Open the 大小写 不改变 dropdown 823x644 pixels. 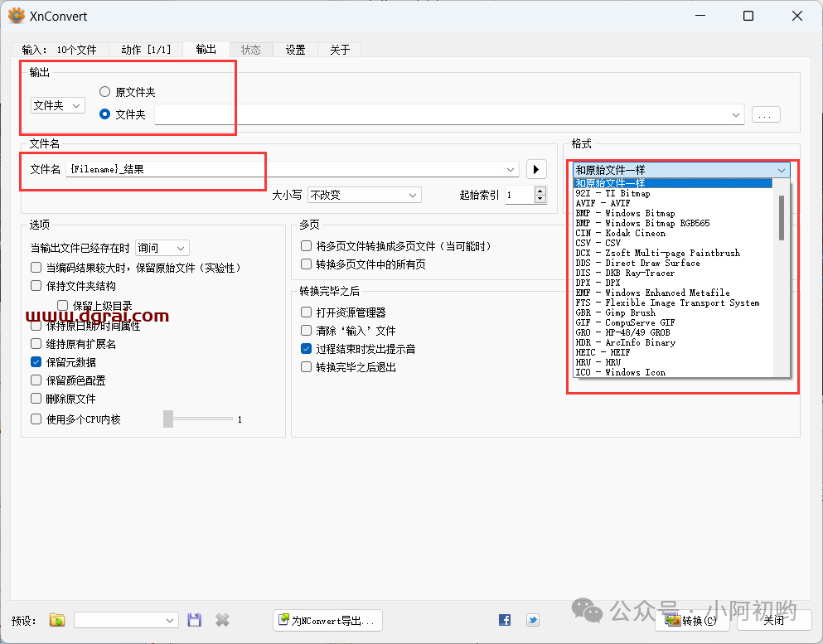coord(365,196)
